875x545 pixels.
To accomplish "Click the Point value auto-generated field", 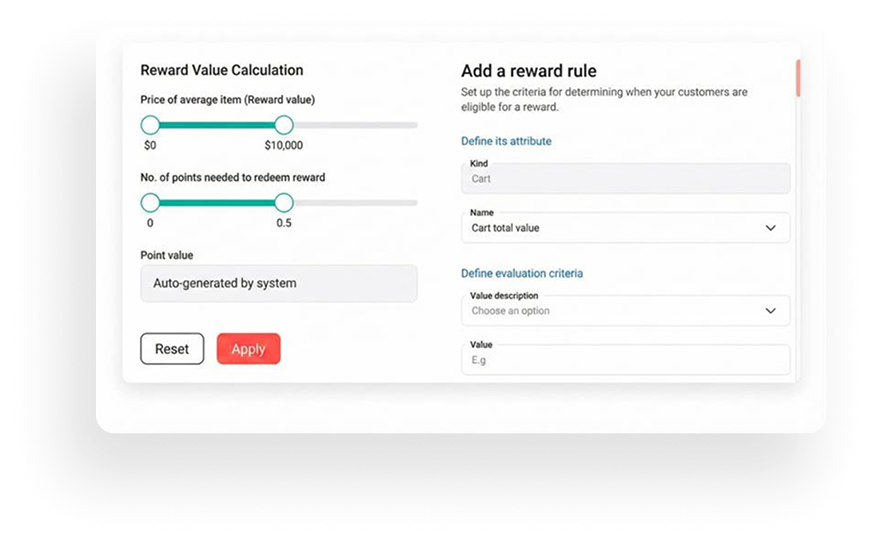I will coord(279,283).
